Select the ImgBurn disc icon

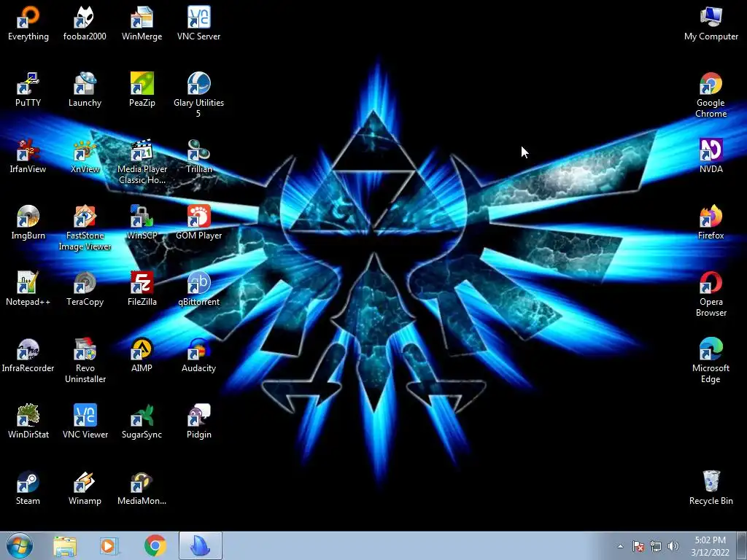[x=28, y=222]
